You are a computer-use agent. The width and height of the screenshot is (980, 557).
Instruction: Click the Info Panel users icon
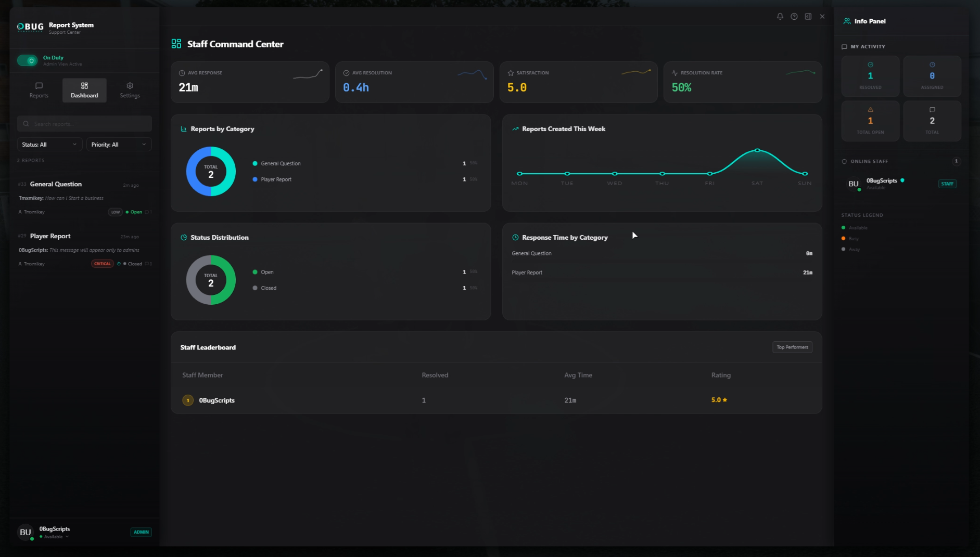click(847, 21)
